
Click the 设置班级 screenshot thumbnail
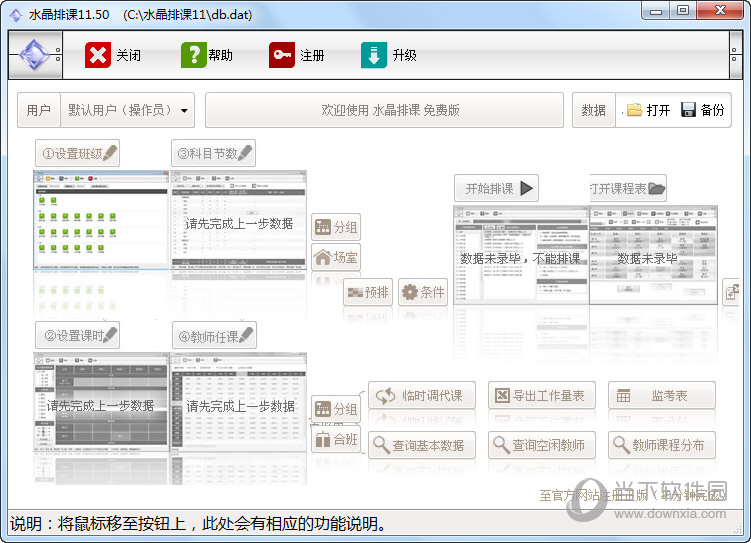[100, 222]
